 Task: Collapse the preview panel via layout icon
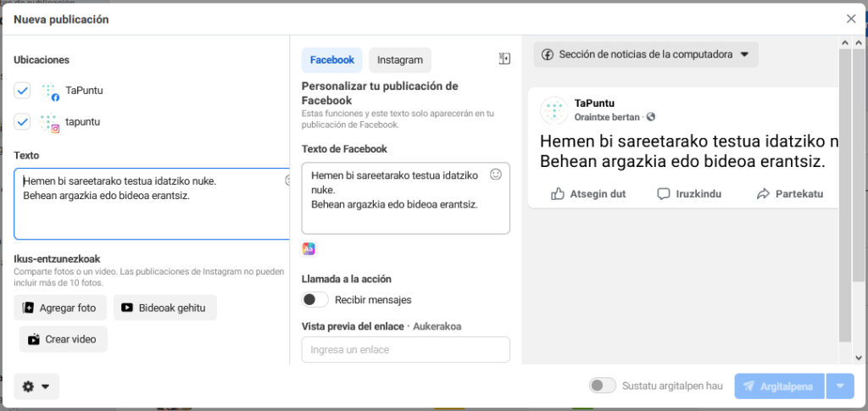coord(504,58)
